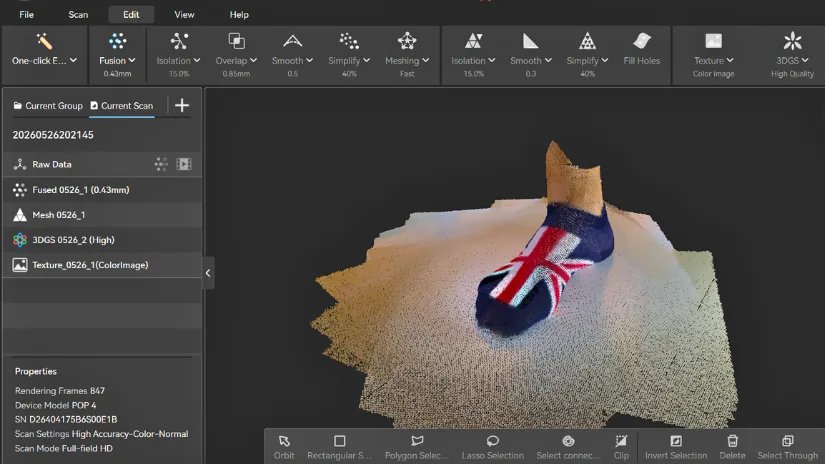825x464 pixels.
Task: Open the File menu
Action: click(26, 15)
